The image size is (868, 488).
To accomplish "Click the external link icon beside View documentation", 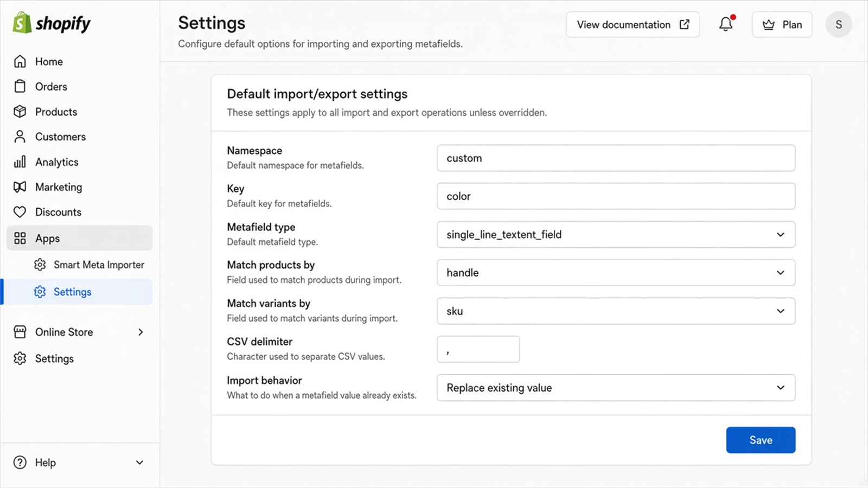I will click(x=685, y=24).
